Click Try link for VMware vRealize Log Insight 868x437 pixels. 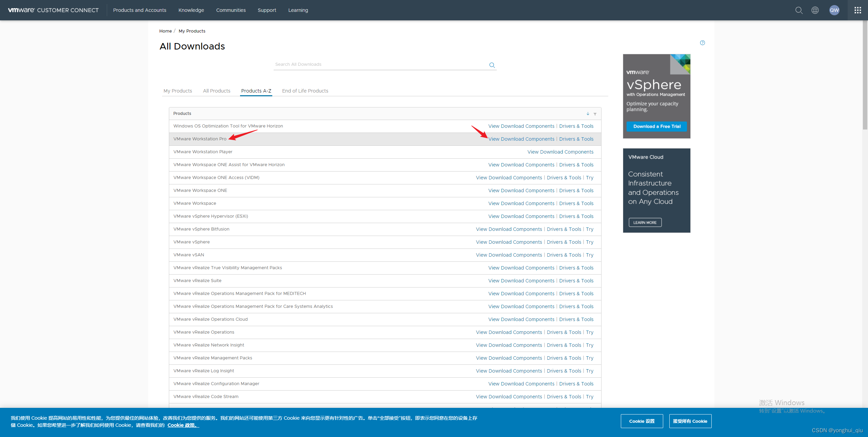pos(590,371)
